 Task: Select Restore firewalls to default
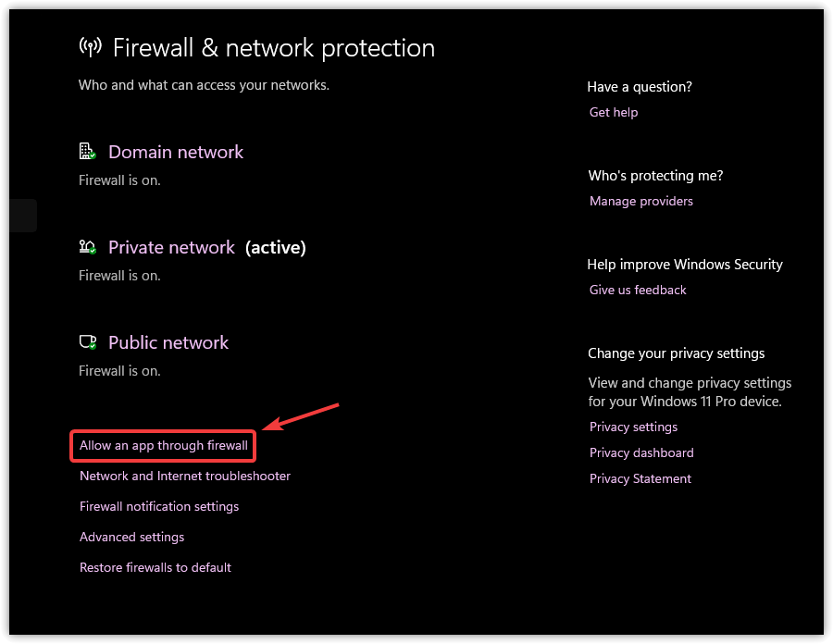coord(155,567)
